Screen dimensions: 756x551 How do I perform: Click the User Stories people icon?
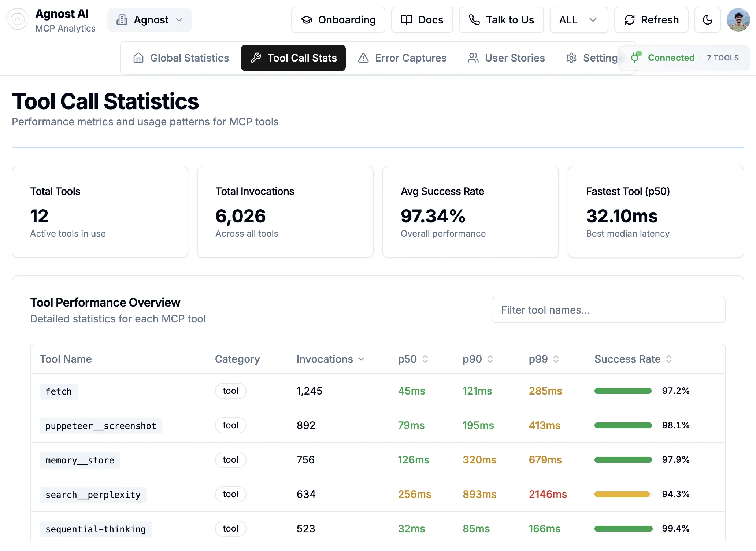pos(473,58)
